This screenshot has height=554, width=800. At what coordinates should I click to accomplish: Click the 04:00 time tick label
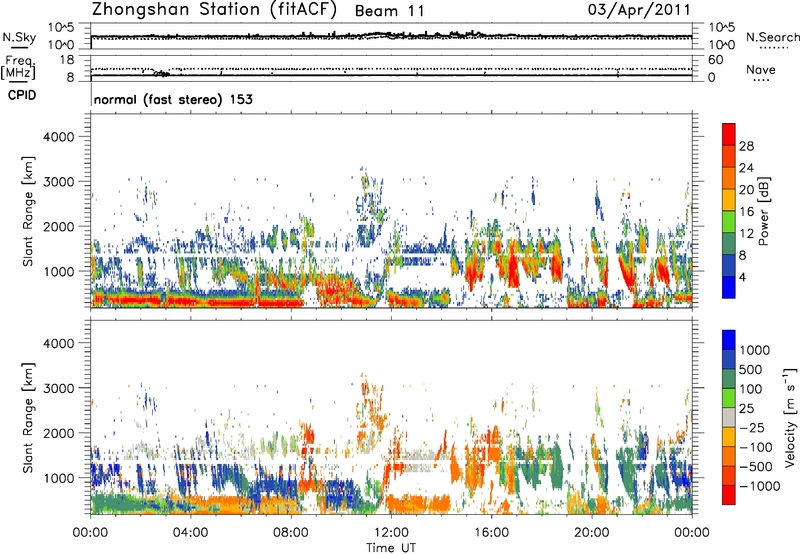pyautogui.click(x=190, y=533)
